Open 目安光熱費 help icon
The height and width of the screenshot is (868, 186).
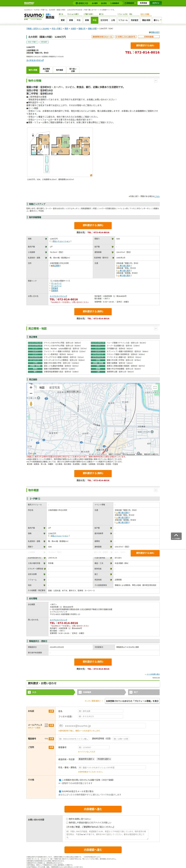click(x=44, y=574)
